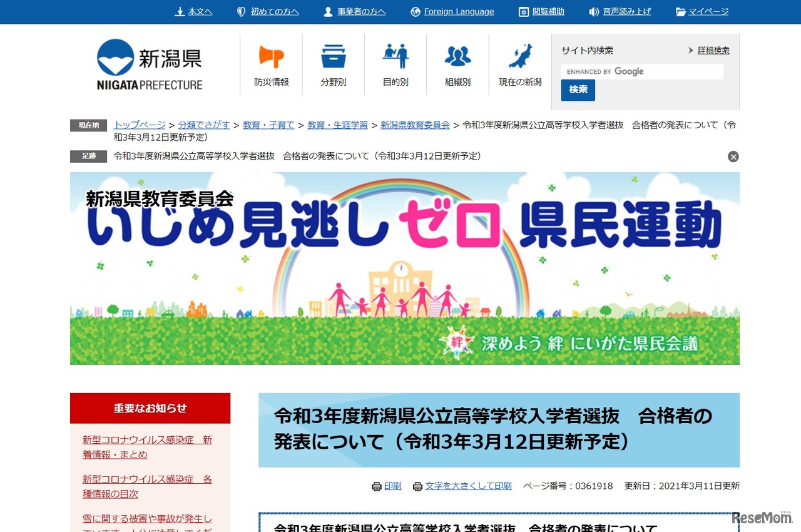The width and height of the screenshot is (801, 532).
Task: Open 初めての方へ link
Action: click(275, 12)
